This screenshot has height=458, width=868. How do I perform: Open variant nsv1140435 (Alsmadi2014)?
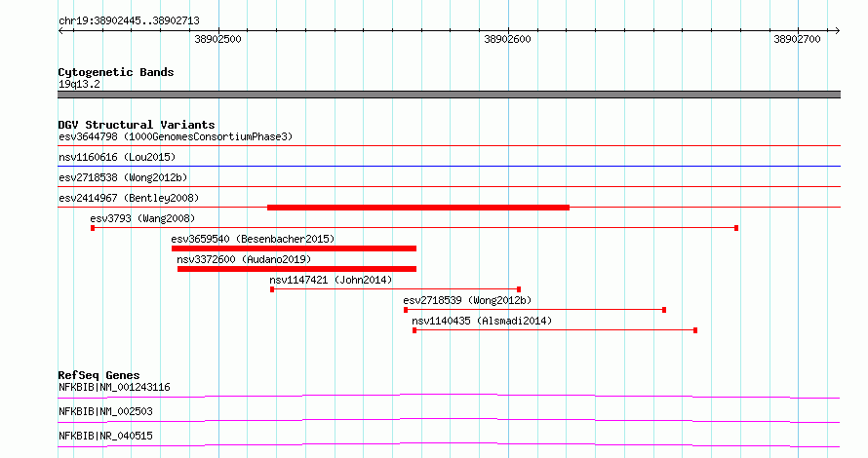482,321
